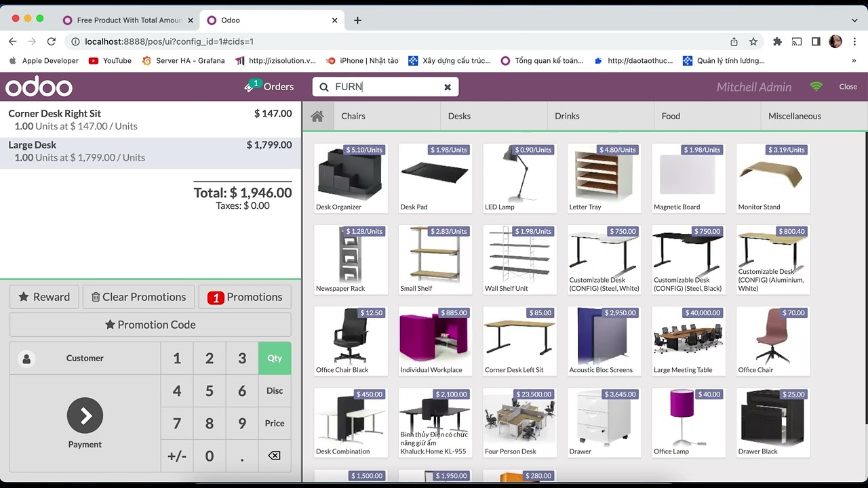Image resolution: width=868 pixels, height=488 pixels.
Task: Add LED Lamp product
Action: click(x=519, y=178)
